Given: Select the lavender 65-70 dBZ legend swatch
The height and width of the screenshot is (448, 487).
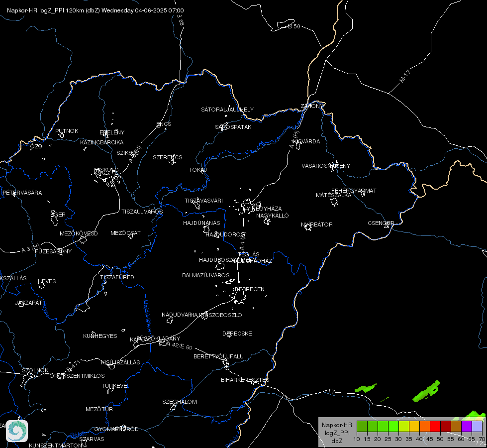Looking at the screenshot, I should point(477,427).
